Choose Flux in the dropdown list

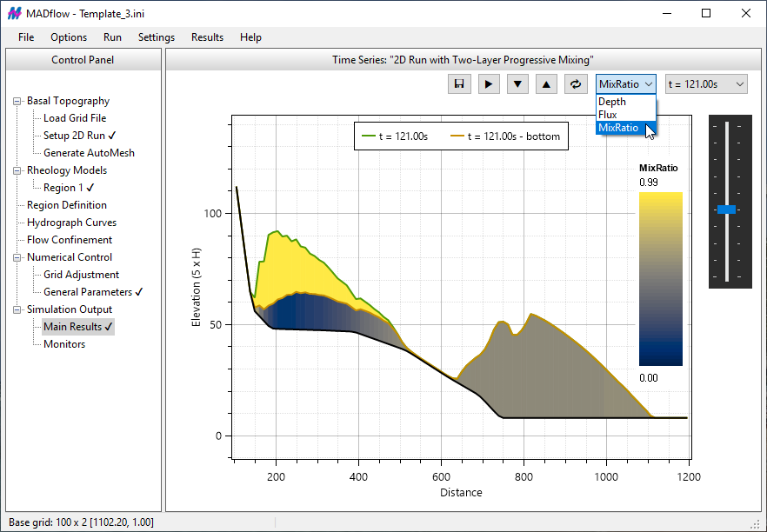coord(607,115)
